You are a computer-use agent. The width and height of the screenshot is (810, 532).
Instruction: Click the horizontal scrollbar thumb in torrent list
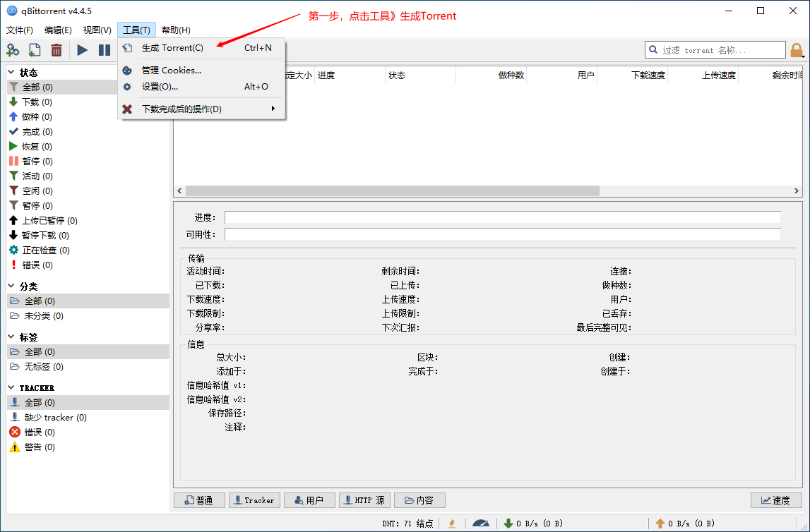tap(393, 191)
